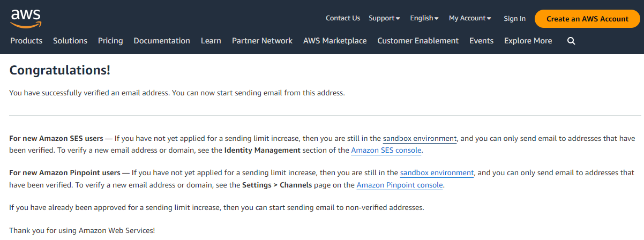Follow the Amazon Pinpoint console link
Screen dimensions: 644x240
pos(400,185)
